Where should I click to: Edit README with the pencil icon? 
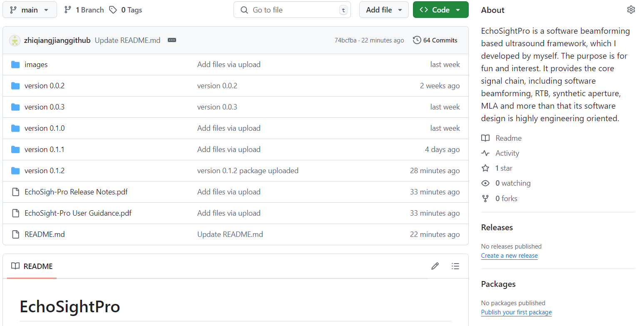click(435, 266)
